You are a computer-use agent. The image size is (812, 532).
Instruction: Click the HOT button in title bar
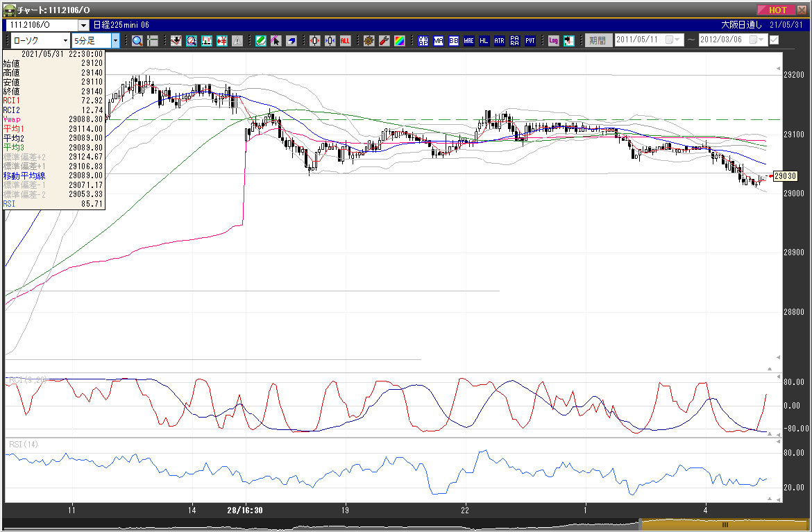[x=777, y=10]
